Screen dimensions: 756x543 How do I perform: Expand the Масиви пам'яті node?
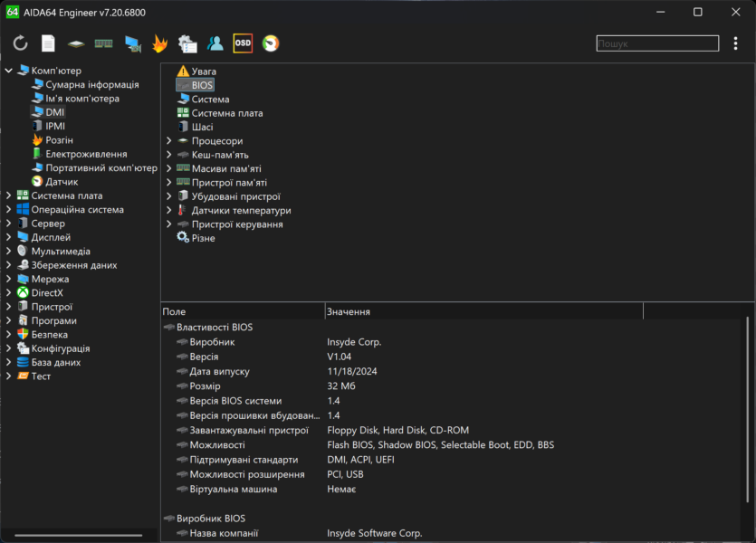168,168
